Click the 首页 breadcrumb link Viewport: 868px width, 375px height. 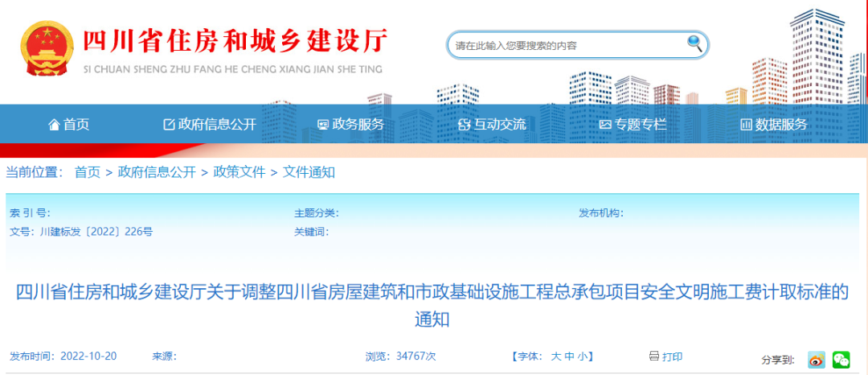click(x=88, y=171)
